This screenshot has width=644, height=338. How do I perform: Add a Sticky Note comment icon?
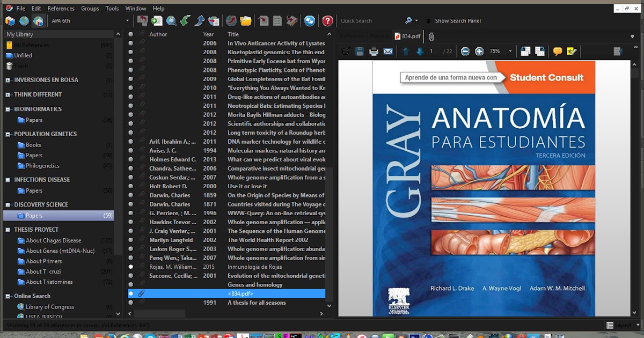tap(558, 52)
